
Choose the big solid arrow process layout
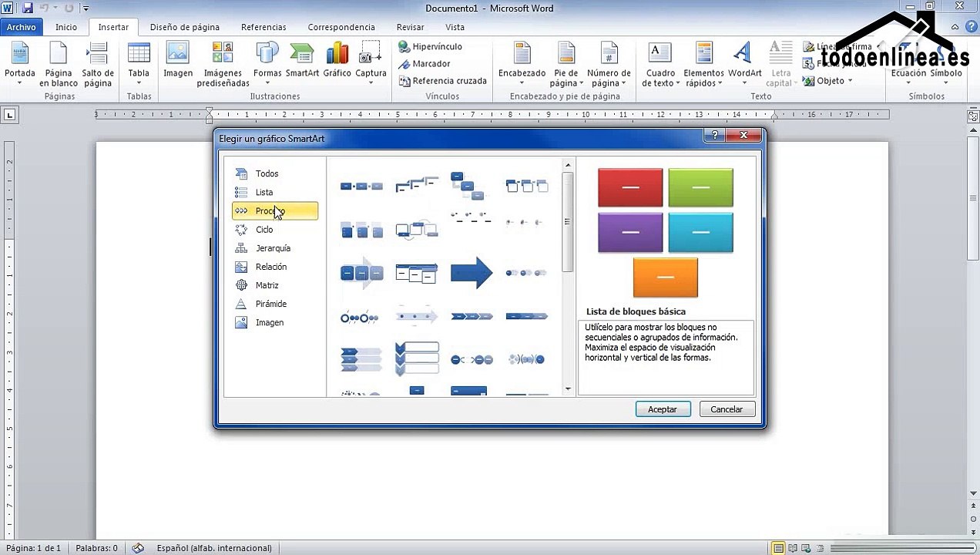coord(472,273)
